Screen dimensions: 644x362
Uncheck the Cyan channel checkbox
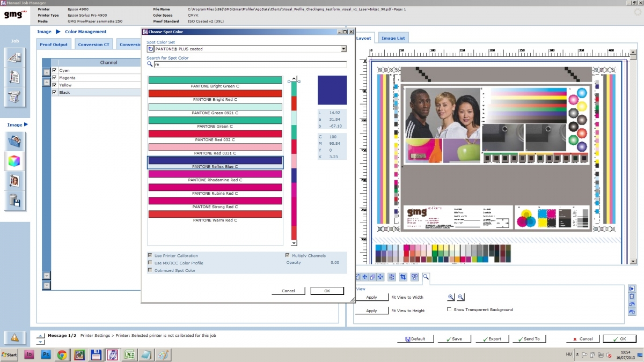point(54,70)
